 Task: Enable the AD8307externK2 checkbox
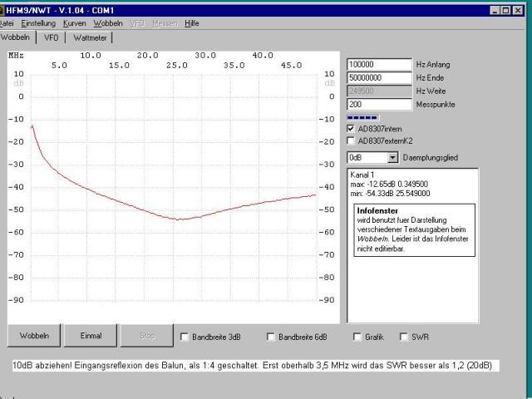pyautogui.click(x=351, y=140)
